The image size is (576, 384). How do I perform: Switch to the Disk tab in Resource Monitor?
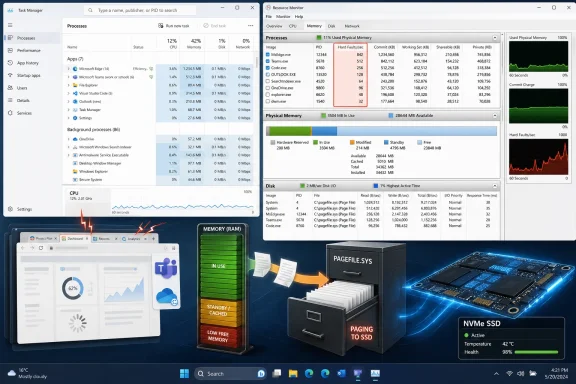coord(331,26)
